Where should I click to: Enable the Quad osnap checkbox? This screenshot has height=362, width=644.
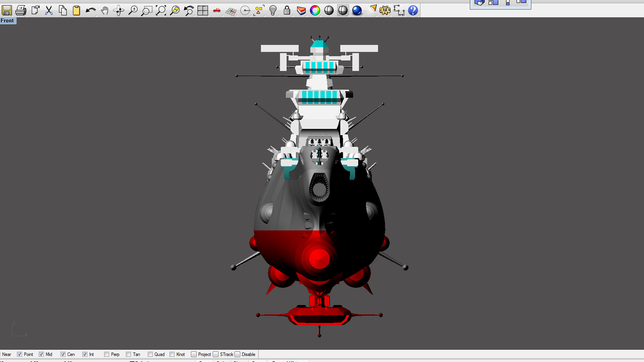tap(150, 354)
